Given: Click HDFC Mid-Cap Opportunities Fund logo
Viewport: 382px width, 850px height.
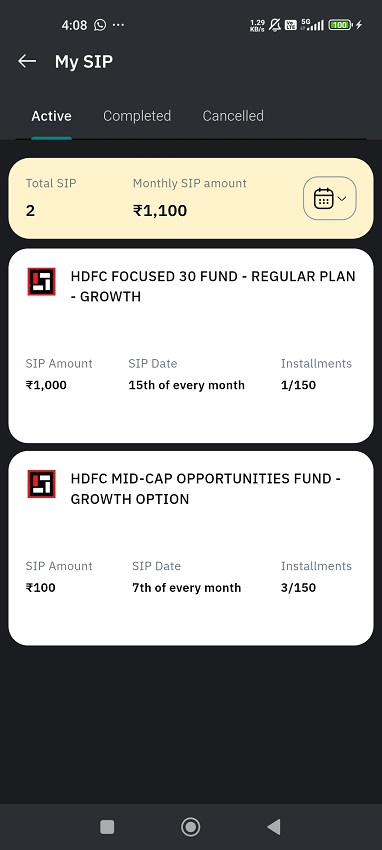Looking at the screenshot, I should pos(42,484).
